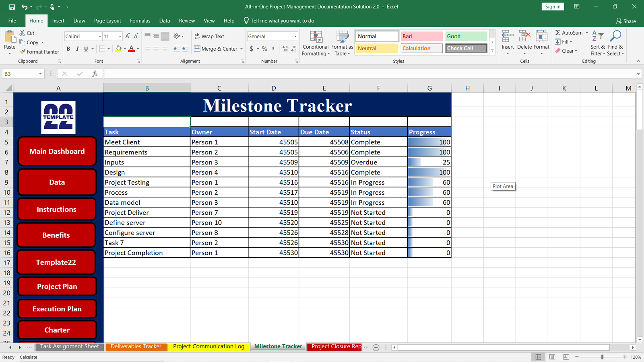Switch to Deliverables Tracker sheet tab
Viewport: 644px width, 362px height.
[136, 346]
